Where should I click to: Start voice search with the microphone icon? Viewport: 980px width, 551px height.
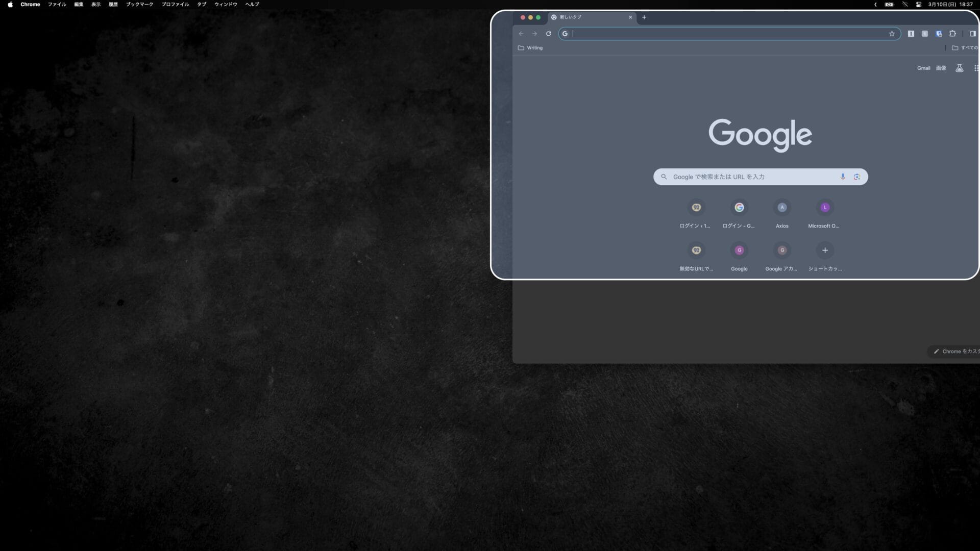pos(843,177)
